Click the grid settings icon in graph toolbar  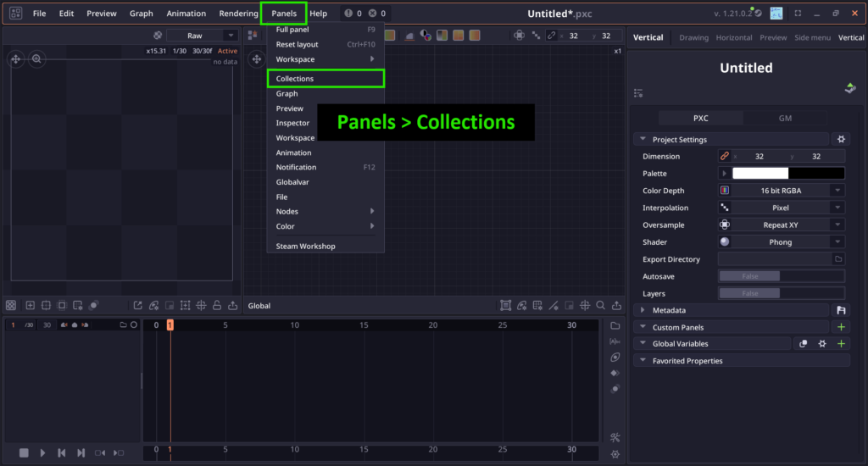(537, 306)
